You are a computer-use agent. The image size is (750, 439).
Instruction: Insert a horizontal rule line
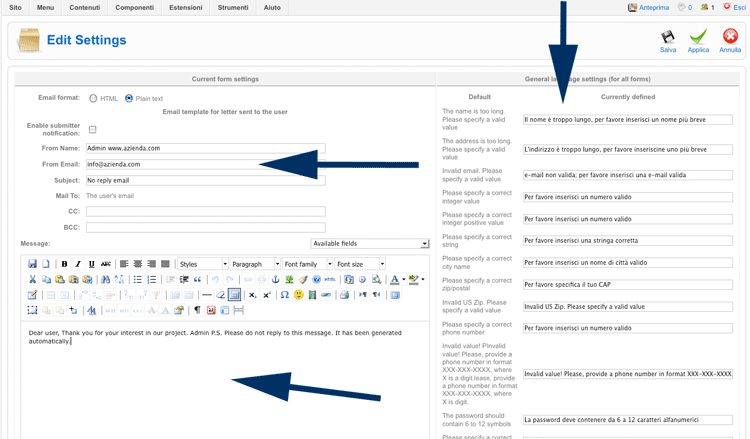[x=207, y=295]
